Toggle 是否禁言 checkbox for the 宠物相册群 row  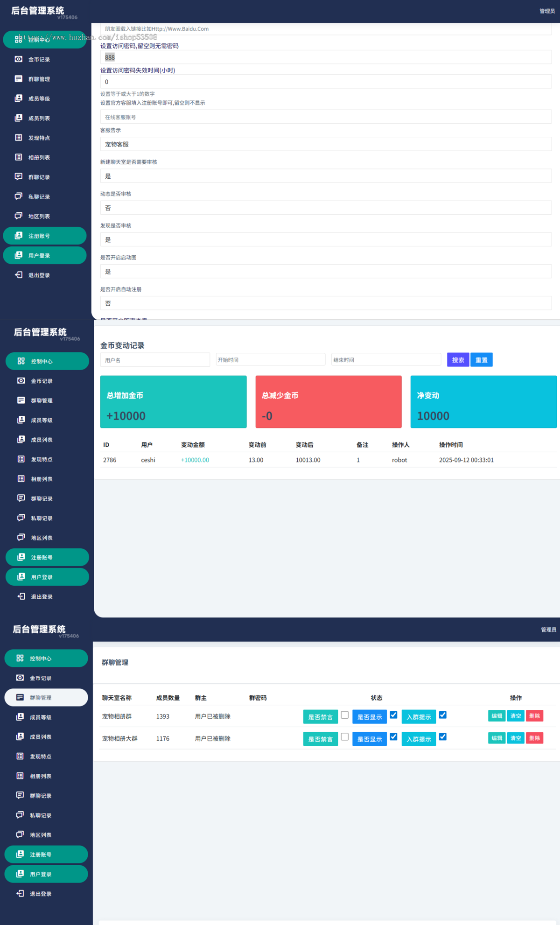point(345,715)
